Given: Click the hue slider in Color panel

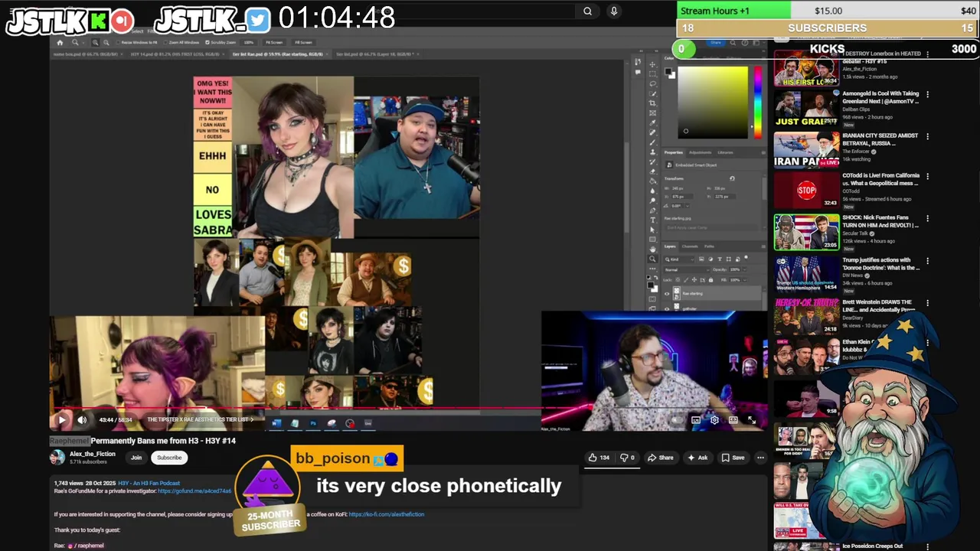Looking at the screenshot, I should tap(758, 102).
